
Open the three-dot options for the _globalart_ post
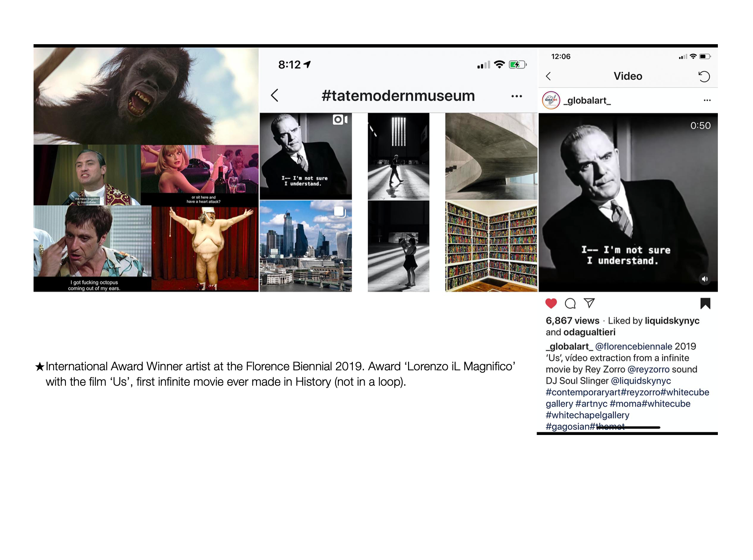(707, 101)
